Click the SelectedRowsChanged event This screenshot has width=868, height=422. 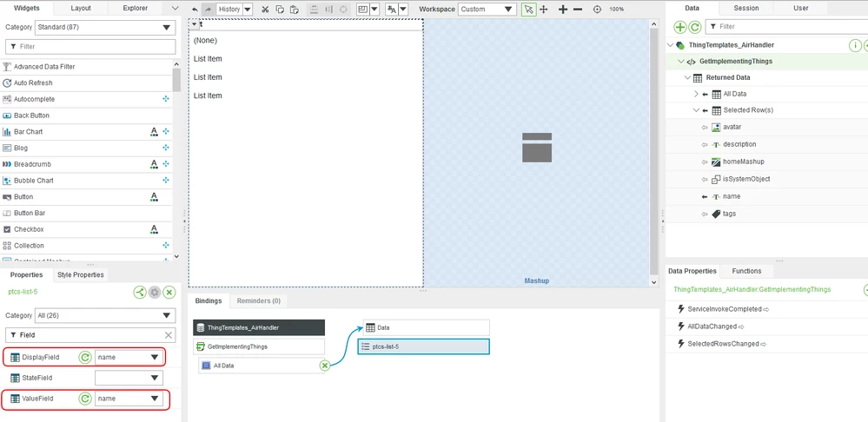722,344
